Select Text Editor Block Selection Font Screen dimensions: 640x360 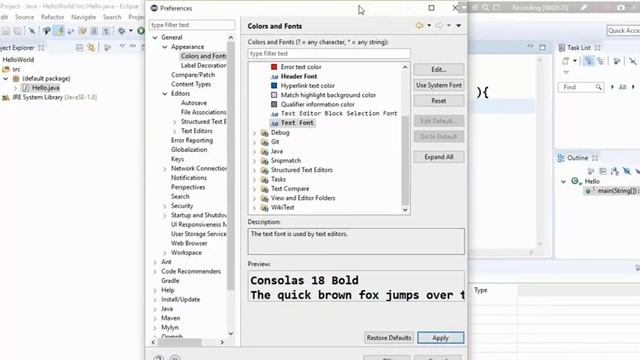coord(339,113)
